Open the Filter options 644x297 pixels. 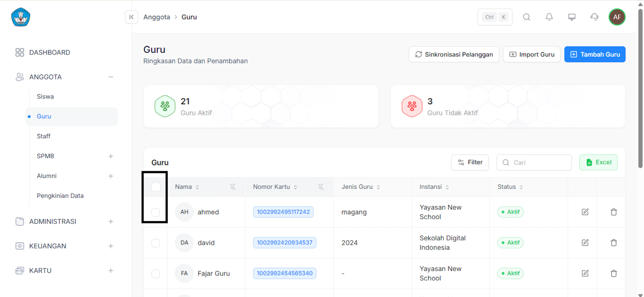470,162
